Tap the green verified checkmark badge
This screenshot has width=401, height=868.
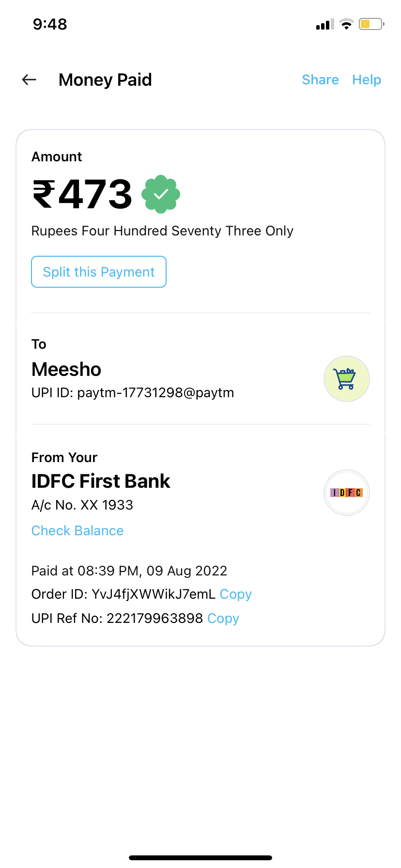[161, 194]
